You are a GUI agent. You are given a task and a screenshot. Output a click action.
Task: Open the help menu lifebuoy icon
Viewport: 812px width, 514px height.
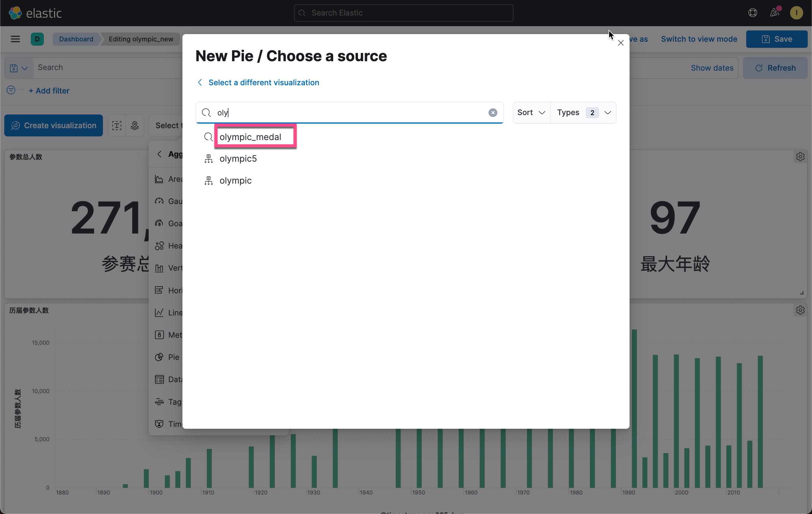click(753, 13)
